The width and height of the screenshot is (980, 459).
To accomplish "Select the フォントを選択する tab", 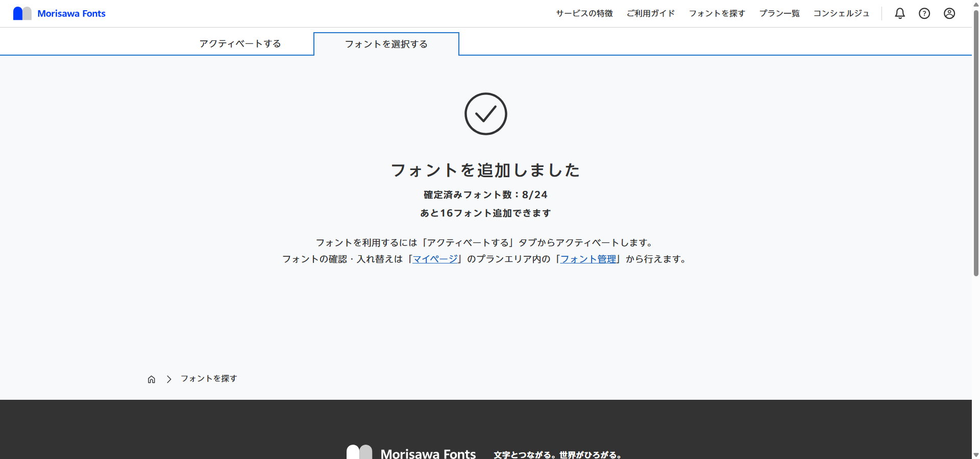I will (x=386, y=44).
